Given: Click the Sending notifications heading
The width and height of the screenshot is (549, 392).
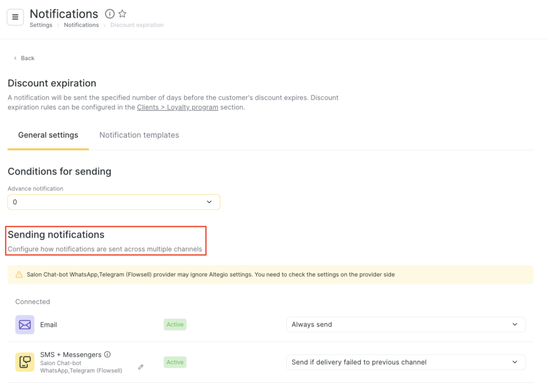Looking at the screenshot, I should 56,235.
